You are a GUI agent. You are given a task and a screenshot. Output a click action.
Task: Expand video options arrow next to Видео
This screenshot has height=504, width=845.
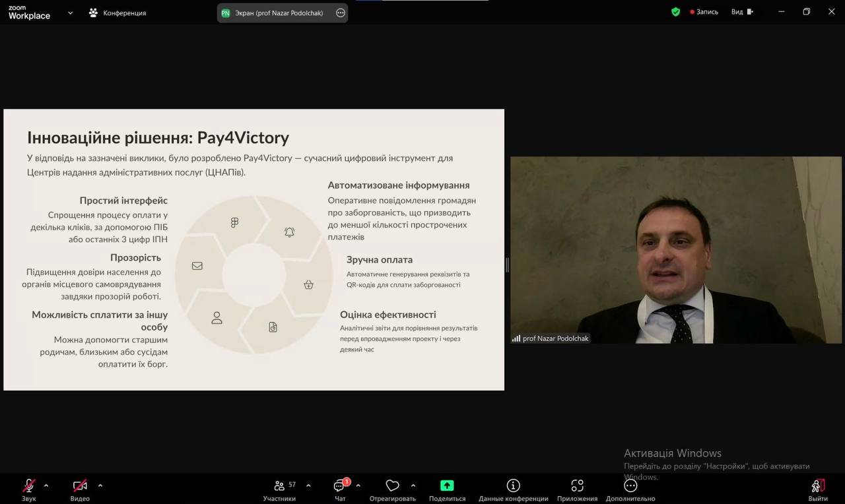pyautogui.click(x=100, y=486)
